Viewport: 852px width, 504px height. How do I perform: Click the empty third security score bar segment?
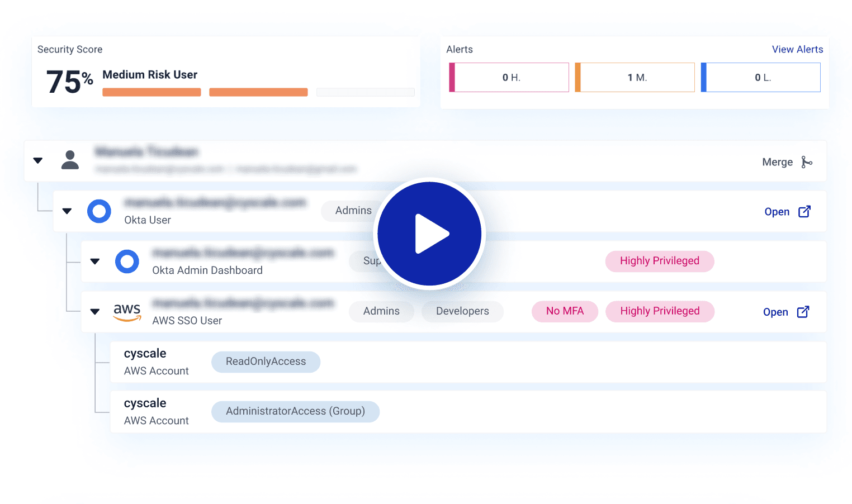[365, 92]
